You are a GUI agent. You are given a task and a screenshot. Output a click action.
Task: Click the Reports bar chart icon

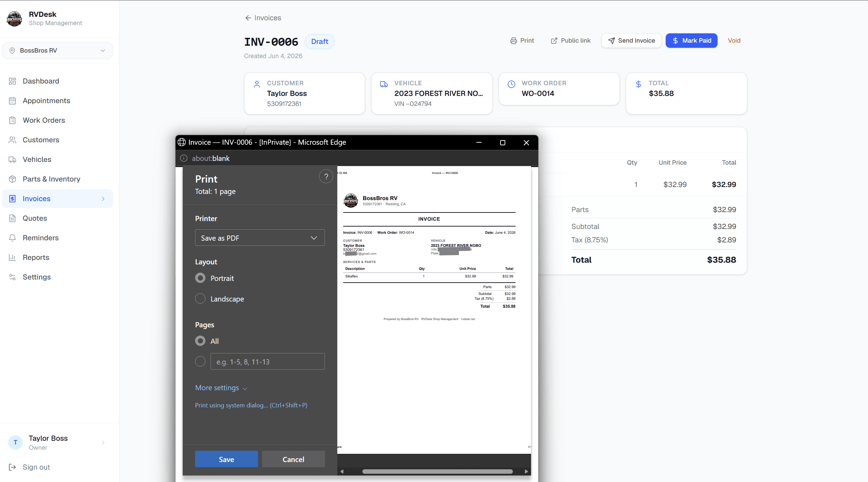(12, 258)
